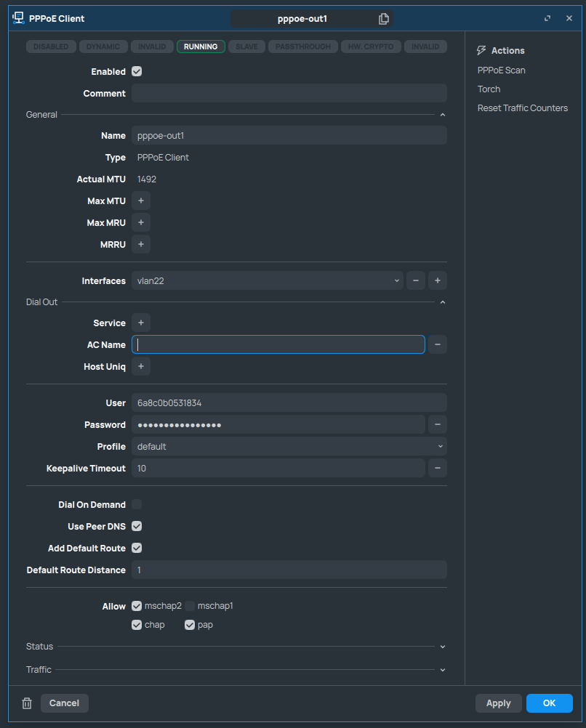Click the SLAVE status tag
This screenshot has height=728, width=586.
[x=246, y=46]
